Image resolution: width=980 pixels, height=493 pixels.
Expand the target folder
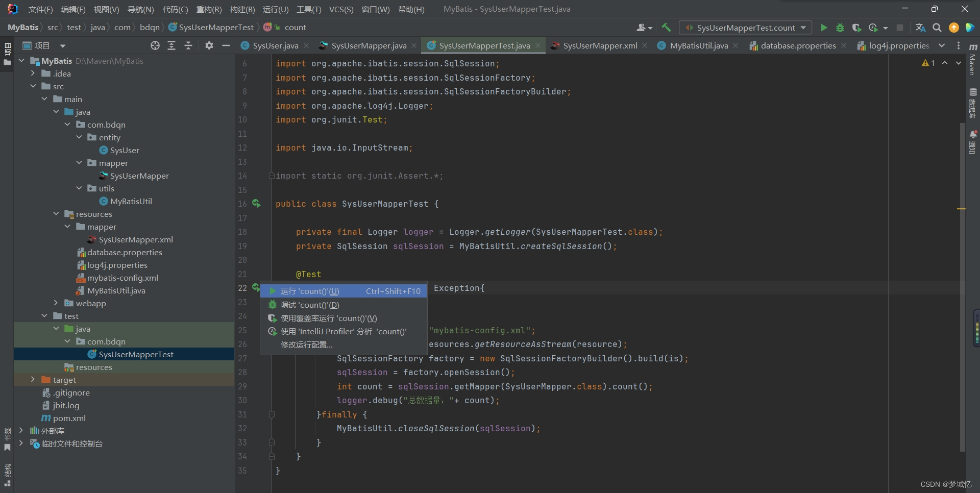(33, 380)
